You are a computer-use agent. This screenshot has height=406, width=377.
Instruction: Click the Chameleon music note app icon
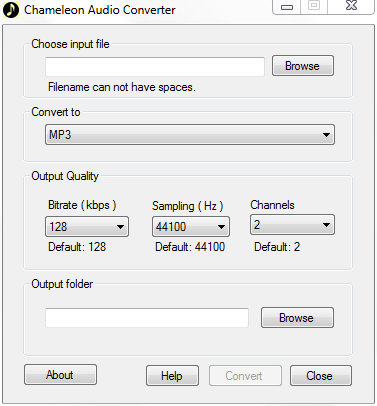point(11,10)
